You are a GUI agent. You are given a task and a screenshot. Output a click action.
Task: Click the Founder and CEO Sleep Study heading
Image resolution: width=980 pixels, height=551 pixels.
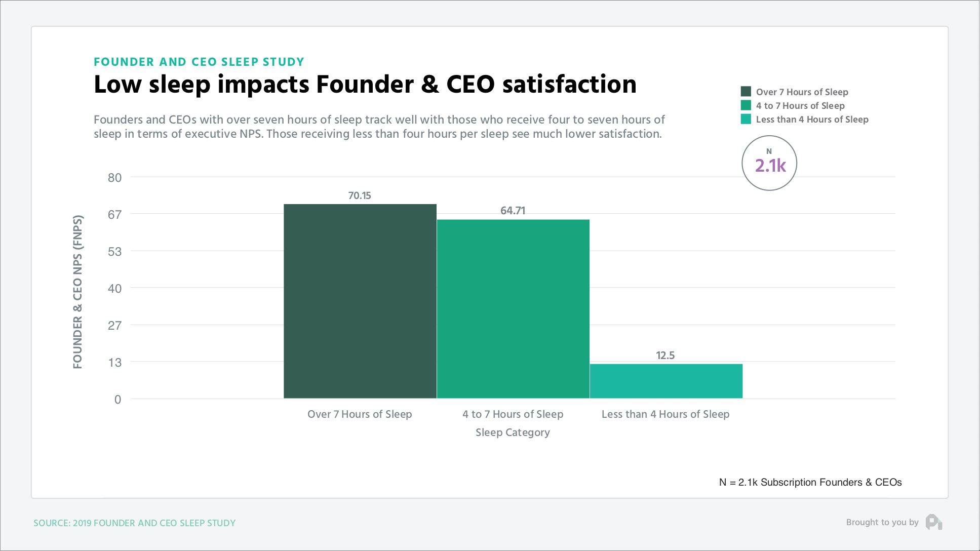coord(199,62)
